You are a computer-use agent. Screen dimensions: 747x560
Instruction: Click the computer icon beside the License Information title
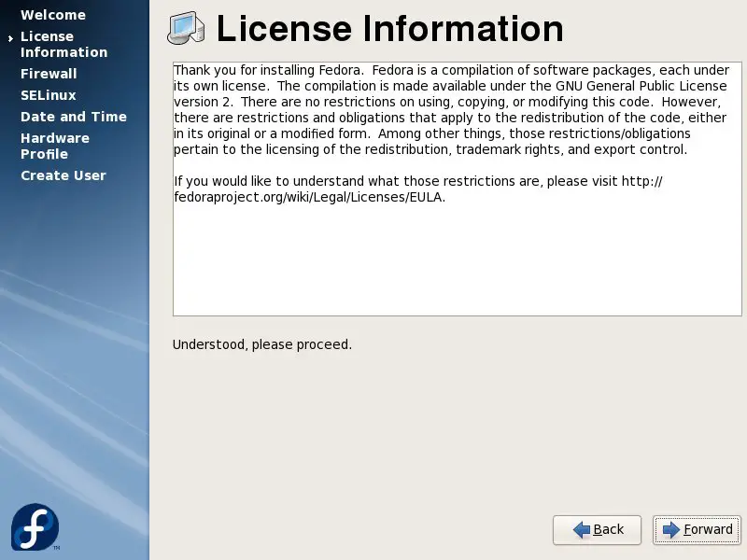(186, 29)
